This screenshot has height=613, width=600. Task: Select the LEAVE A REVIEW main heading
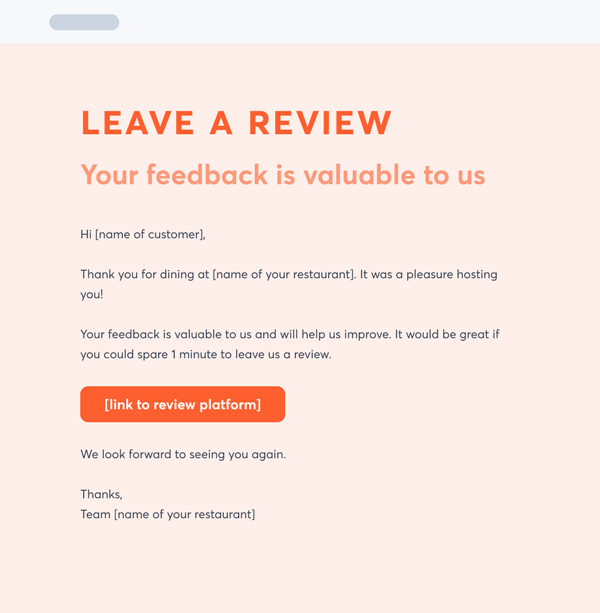tap(236, 123)
